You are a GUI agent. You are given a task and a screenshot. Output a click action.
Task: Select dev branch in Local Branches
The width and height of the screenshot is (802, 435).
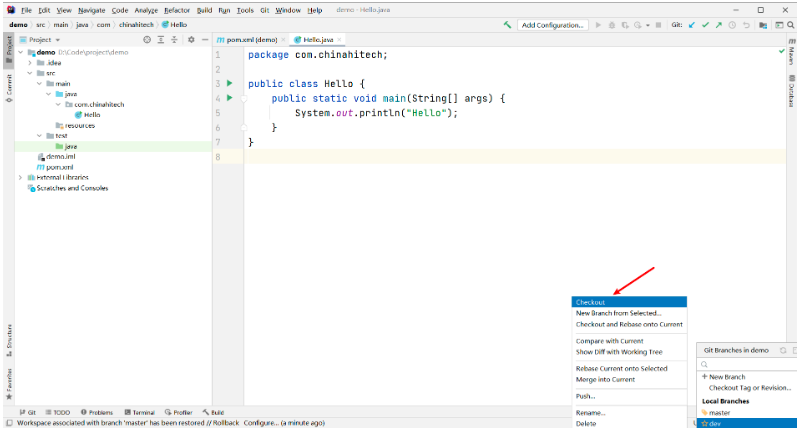(747, 424)
